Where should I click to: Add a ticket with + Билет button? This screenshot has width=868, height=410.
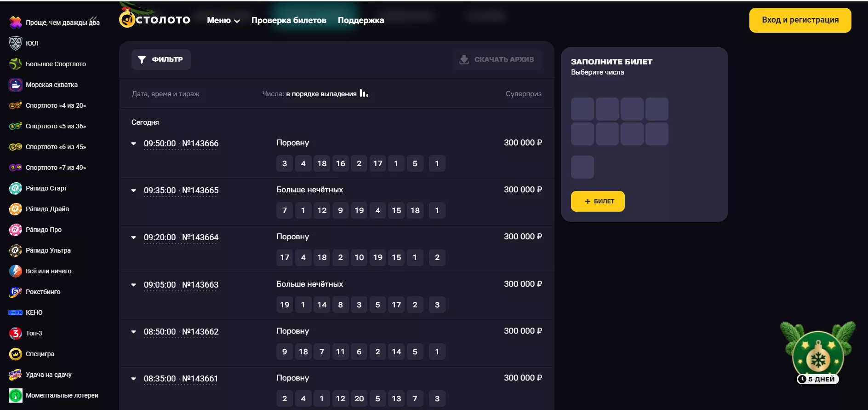pos(598,201)
